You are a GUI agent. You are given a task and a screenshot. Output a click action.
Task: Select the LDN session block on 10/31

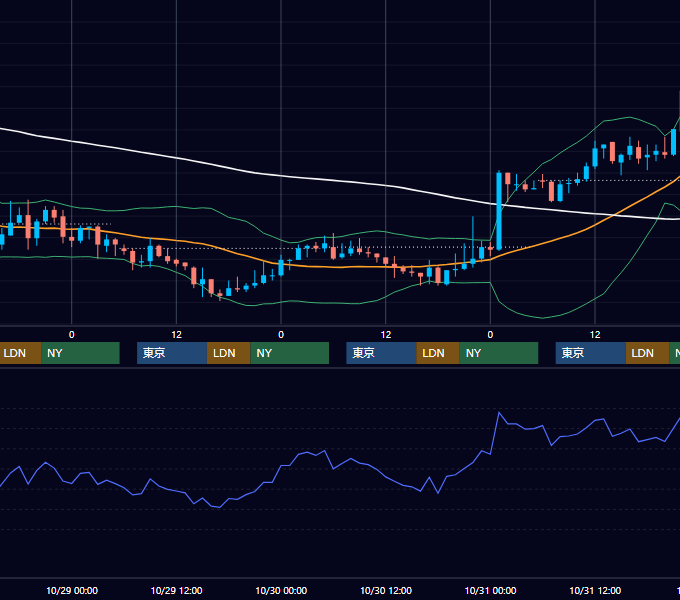[647, 353]
